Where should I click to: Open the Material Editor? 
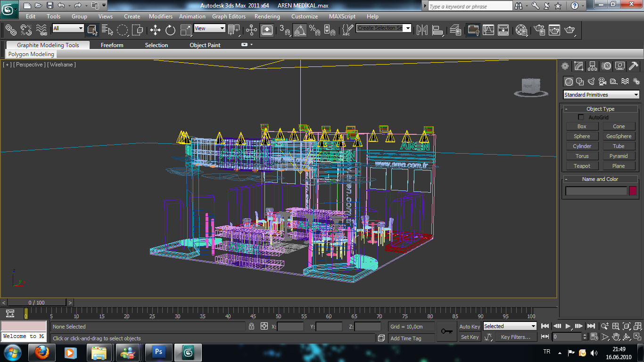pos(521,30)
